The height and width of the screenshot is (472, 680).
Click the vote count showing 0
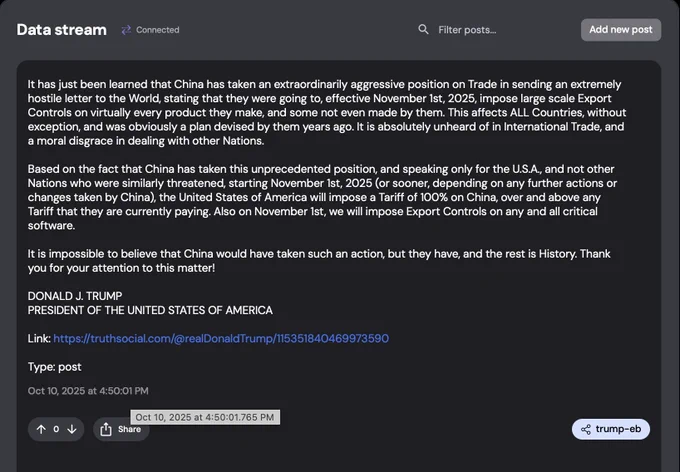[56, 429]
